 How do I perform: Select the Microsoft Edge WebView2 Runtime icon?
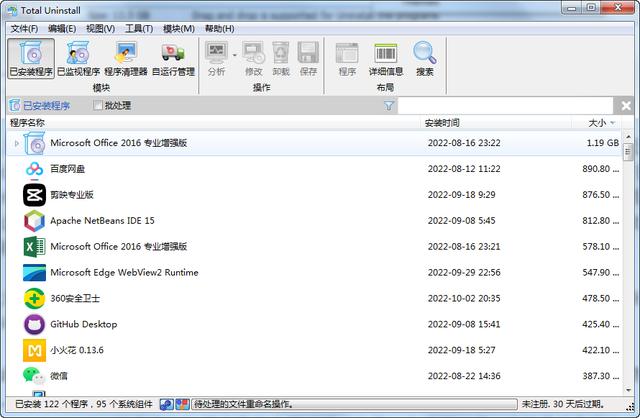[34, 272]
